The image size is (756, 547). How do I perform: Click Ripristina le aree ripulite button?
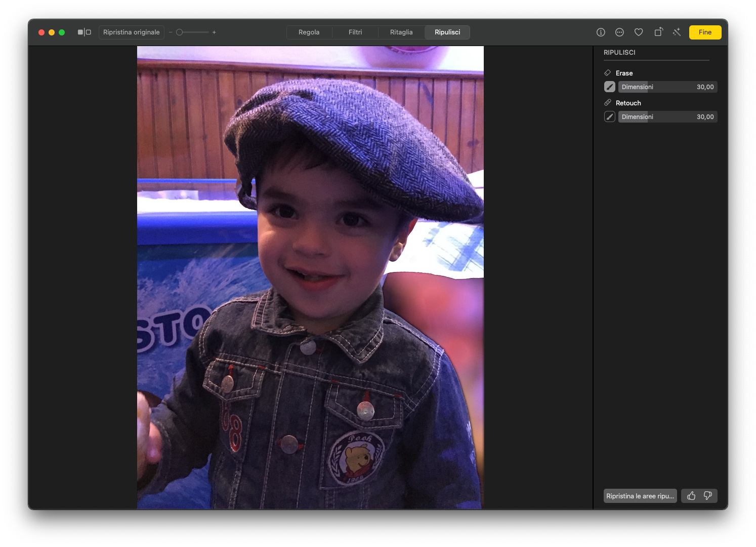click(x=640, y=496)
